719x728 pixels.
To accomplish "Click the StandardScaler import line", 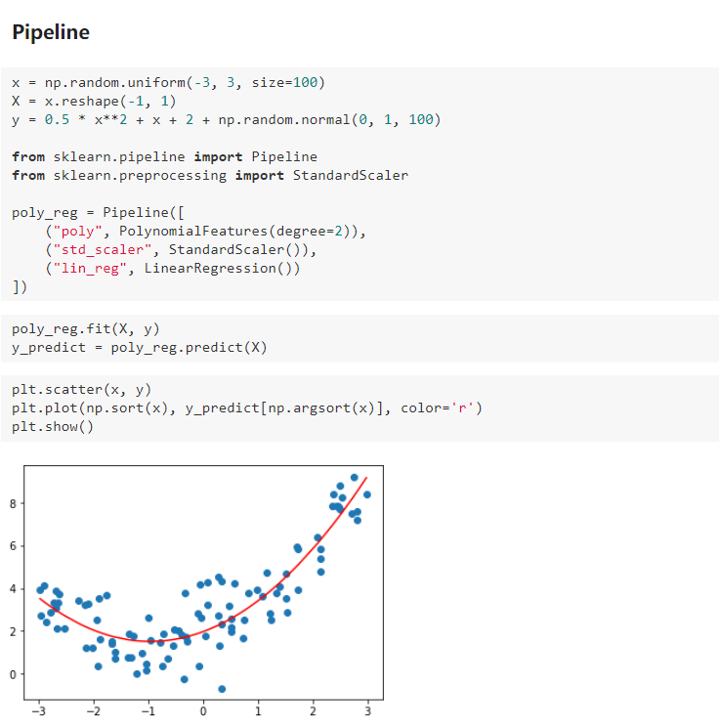I will coord(210,176).
